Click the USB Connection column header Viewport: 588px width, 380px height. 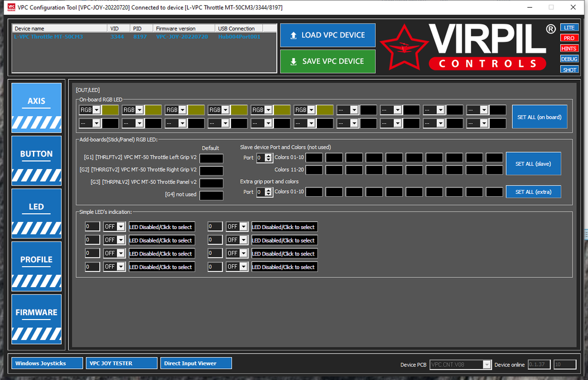click(239, 28)
